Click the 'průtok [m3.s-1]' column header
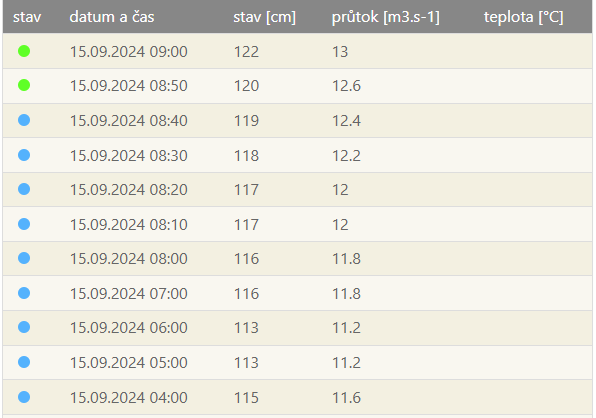596x418 pixels. tap(385, 17)
